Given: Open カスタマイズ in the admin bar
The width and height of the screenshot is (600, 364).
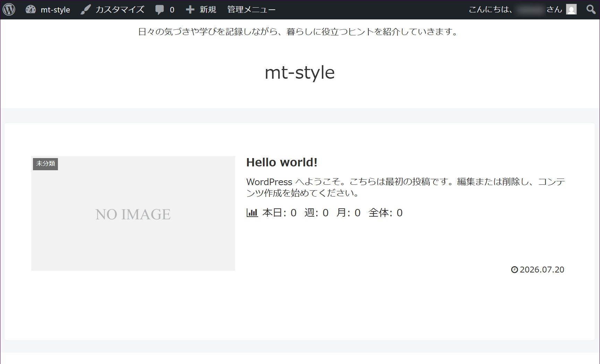Looking at the screenshot, I should pyautogui.click(x=120, y=10).
